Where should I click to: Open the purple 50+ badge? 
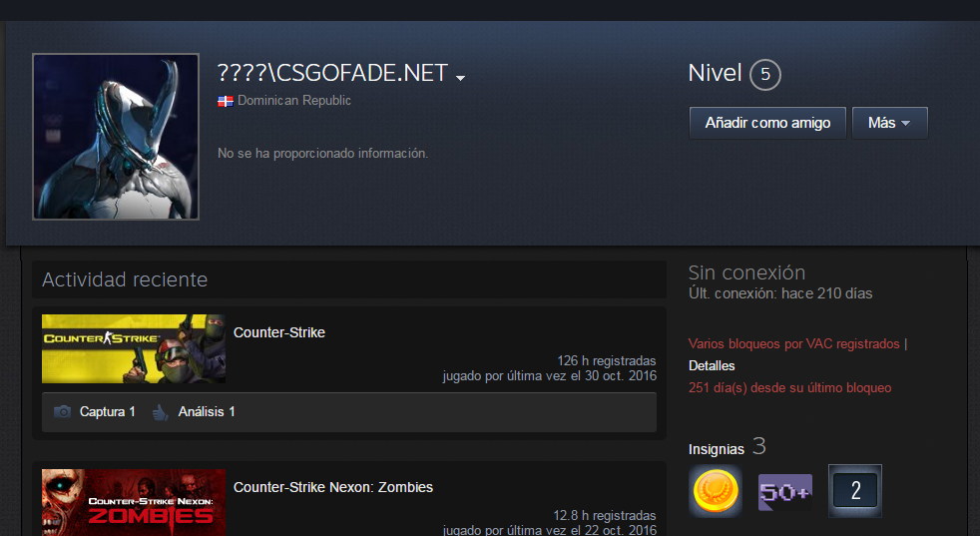coord(785,492)
